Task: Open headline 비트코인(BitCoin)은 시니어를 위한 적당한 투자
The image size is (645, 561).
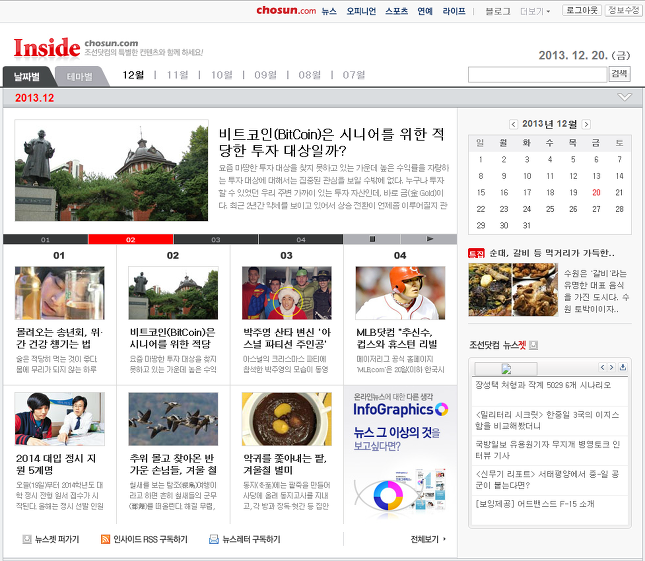Action: 331,142
